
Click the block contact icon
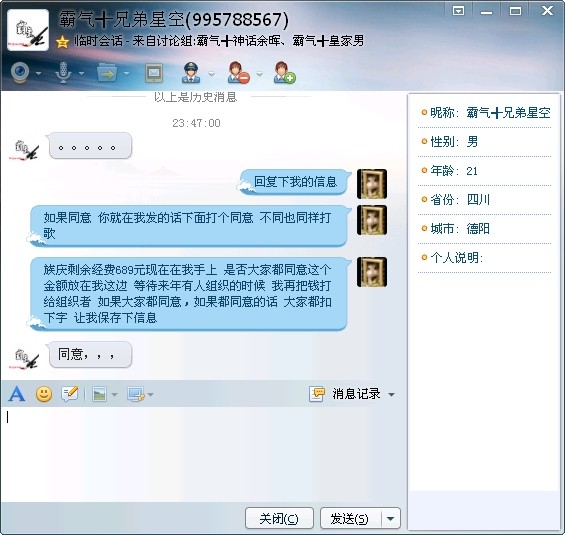[238, 72]
